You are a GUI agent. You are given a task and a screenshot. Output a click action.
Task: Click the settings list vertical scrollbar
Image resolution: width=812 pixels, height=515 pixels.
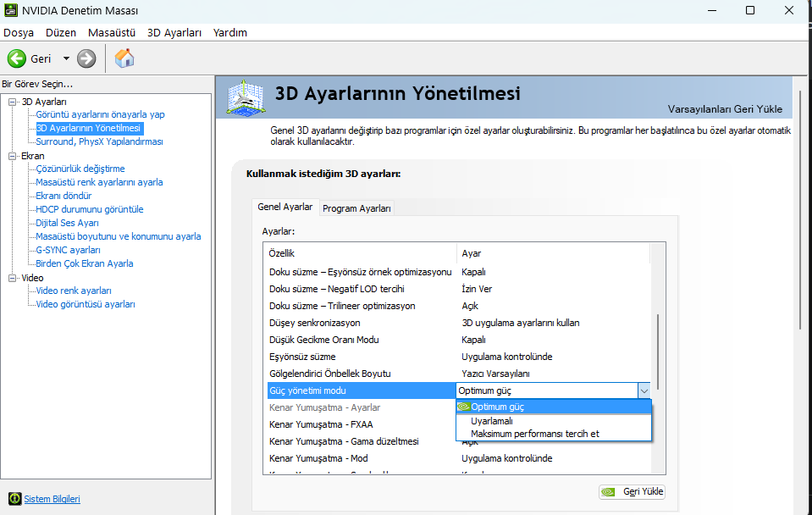click(658, 352)
